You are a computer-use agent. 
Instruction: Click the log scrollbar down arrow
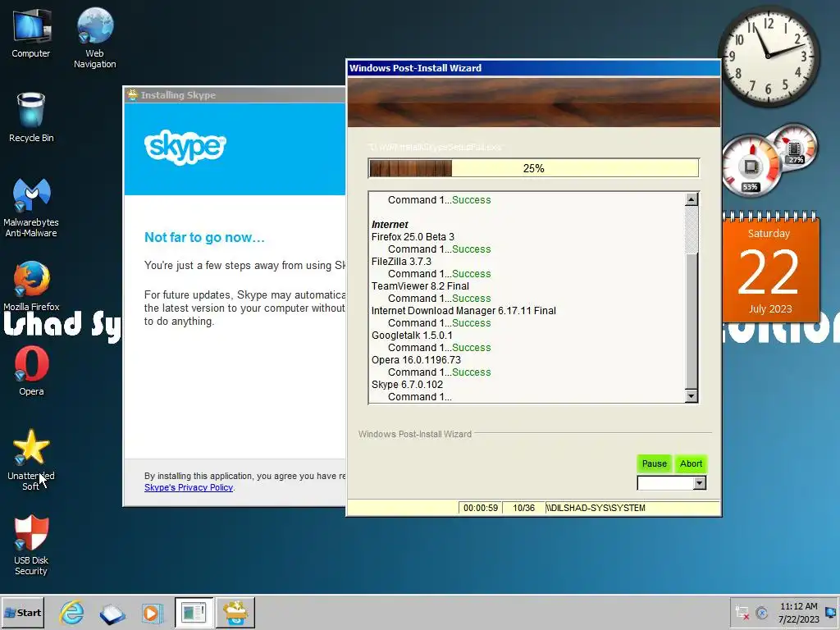pos(691,396)
